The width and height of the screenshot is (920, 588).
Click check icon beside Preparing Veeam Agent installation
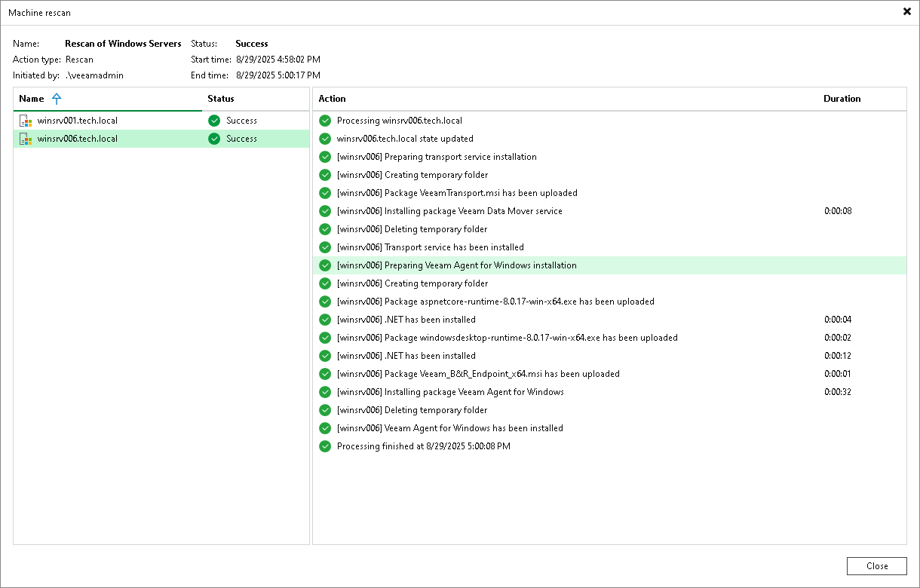(x=325, y=265)
